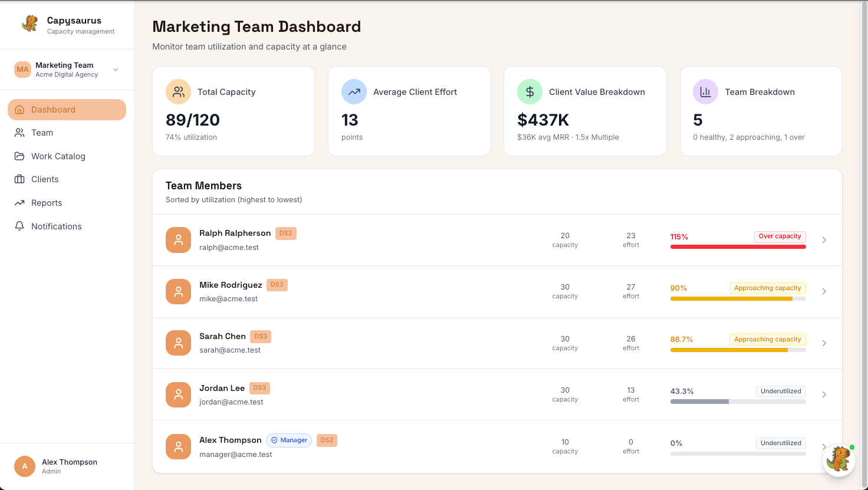The image size is (868, 490).
Task: Open the Reports menu item
Action: click(x=46, y=202)
